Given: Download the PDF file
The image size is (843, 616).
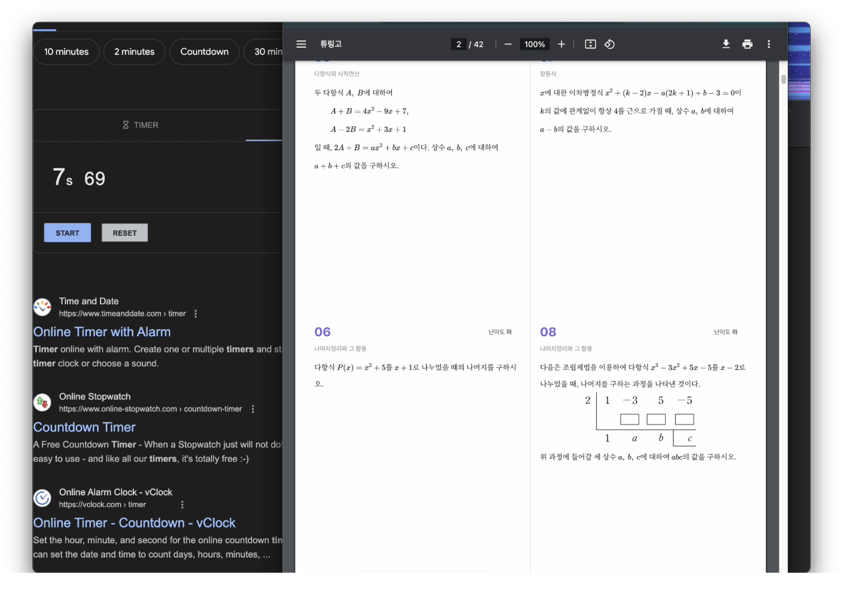Looking at the screenshot, I should coord(726,44).
